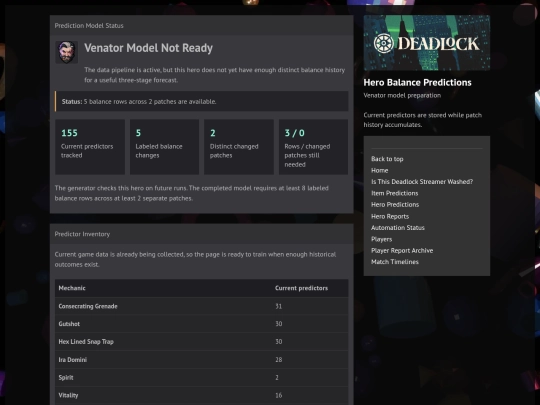Open the Deadlock logo banner
The height and width of the screenshot is (405, 540).
pos(427,43)
